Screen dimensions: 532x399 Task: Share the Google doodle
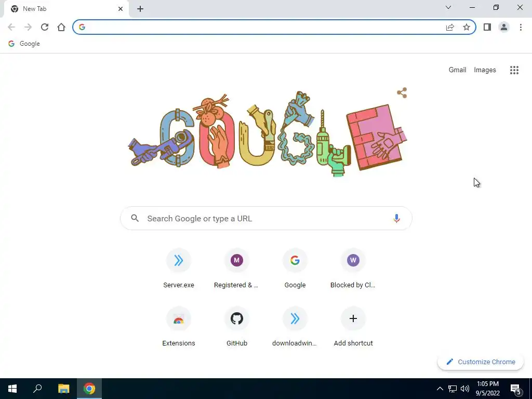coord(402,92)
